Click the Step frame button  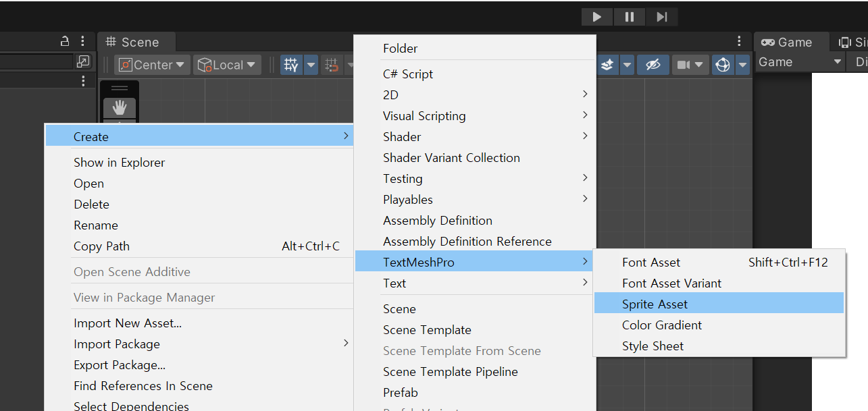pyautogui.click(x=662, y=17)
